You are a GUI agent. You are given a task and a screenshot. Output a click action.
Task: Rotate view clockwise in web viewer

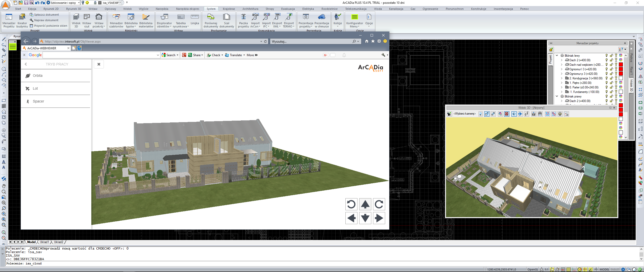[379, 204]
